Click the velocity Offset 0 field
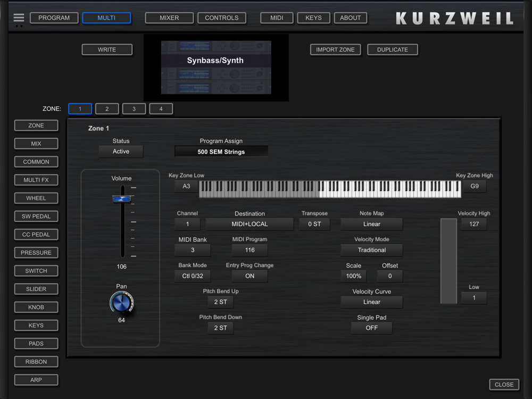The image size is (532, 399). [x=390, y=276]
